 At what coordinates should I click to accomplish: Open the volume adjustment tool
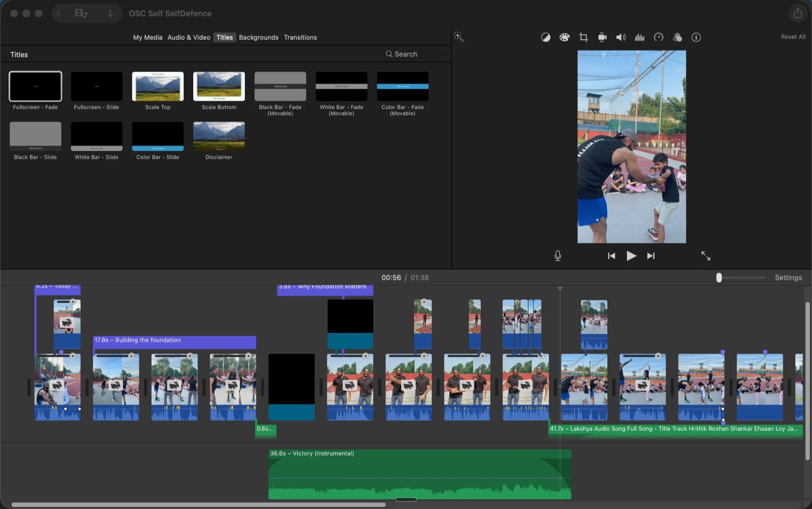[x=621, y=37]
